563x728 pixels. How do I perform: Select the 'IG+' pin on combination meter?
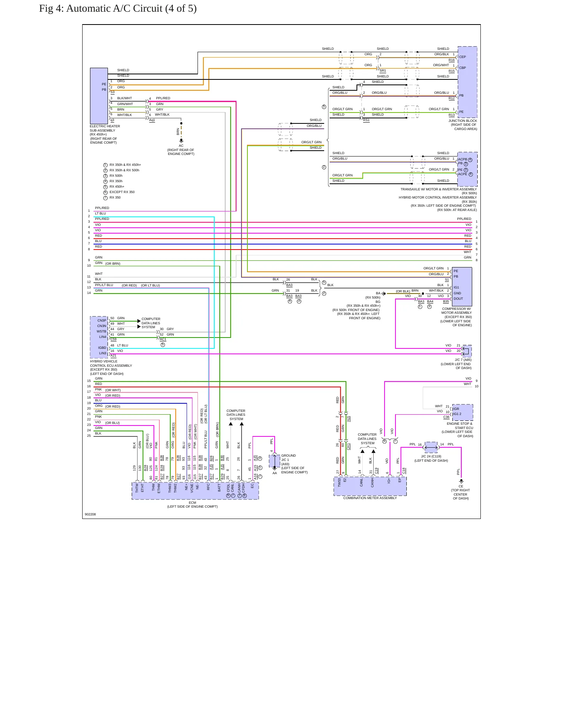pos(389,481)
